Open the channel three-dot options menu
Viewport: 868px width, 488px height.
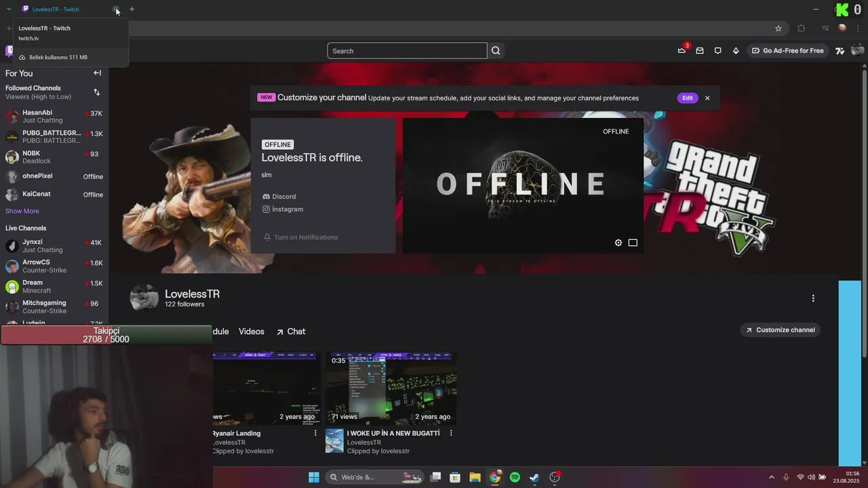(x=813, y=298)
